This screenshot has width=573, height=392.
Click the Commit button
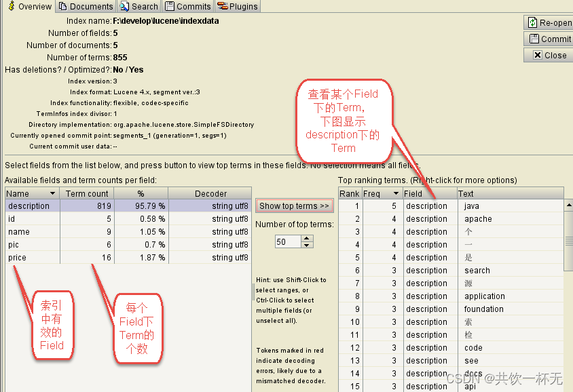(548, 39)
